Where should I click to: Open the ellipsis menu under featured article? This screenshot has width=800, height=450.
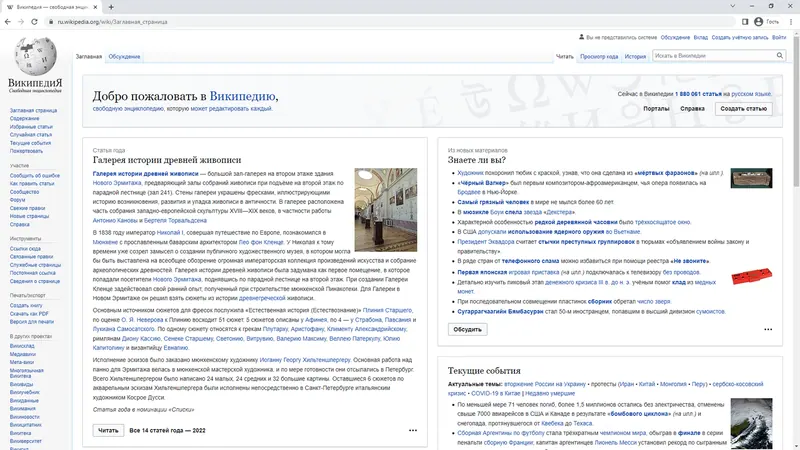coord(413,431)
